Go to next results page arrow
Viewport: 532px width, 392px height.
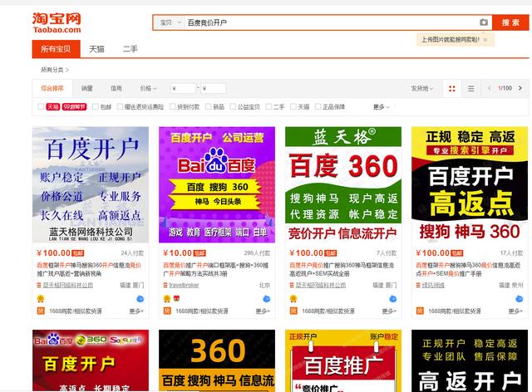pyautogui.click(x=520, y=88)
